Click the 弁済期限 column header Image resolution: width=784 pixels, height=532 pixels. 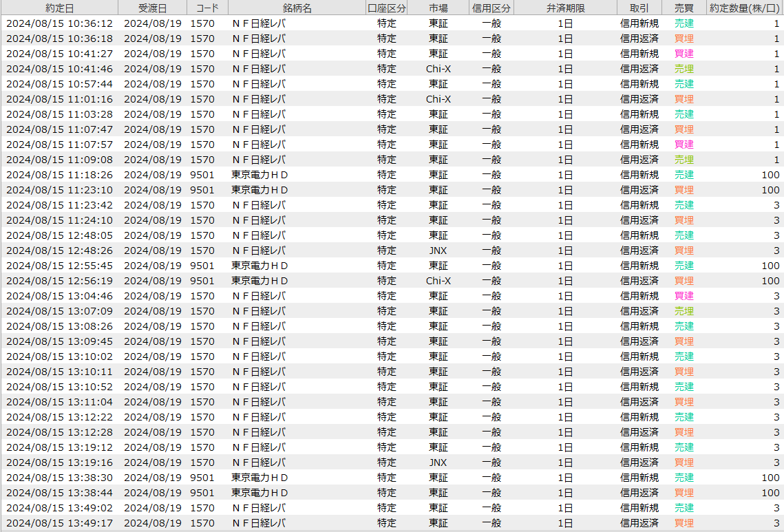pyautogui.click(x=565, y=8)
